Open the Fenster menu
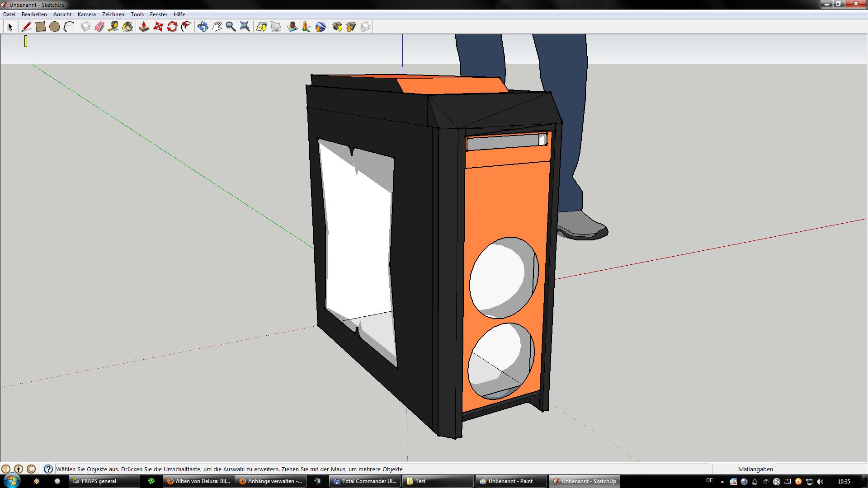Screen dimensions: 868x488 coord(159,14)
